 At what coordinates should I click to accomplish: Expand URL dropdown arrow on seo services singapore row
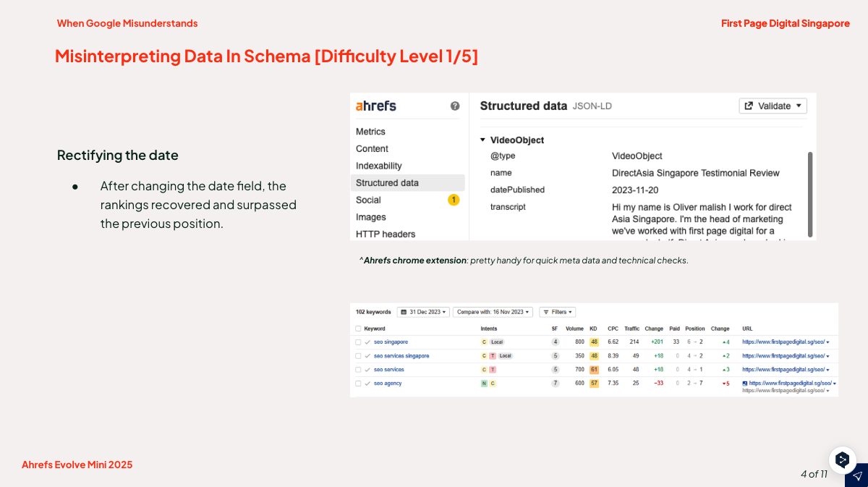click(x=827, y=356)
